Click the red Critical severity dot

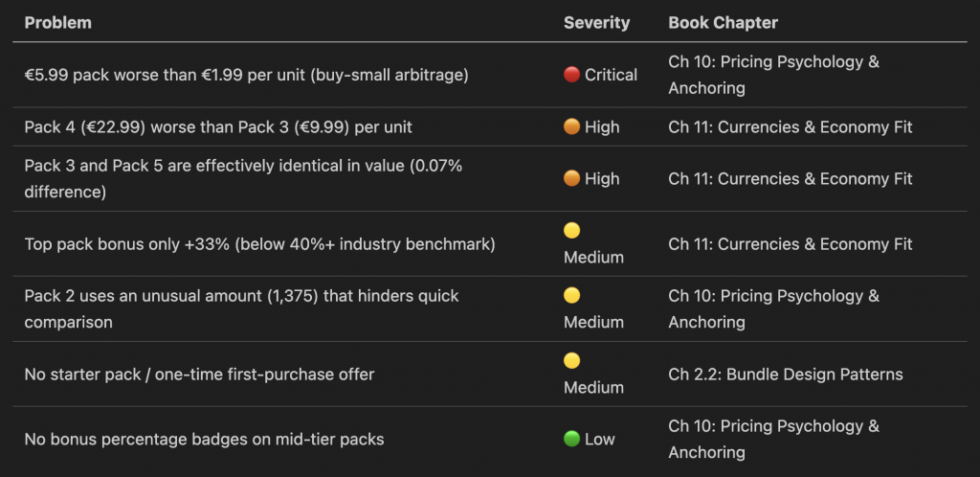coord(572,75)
